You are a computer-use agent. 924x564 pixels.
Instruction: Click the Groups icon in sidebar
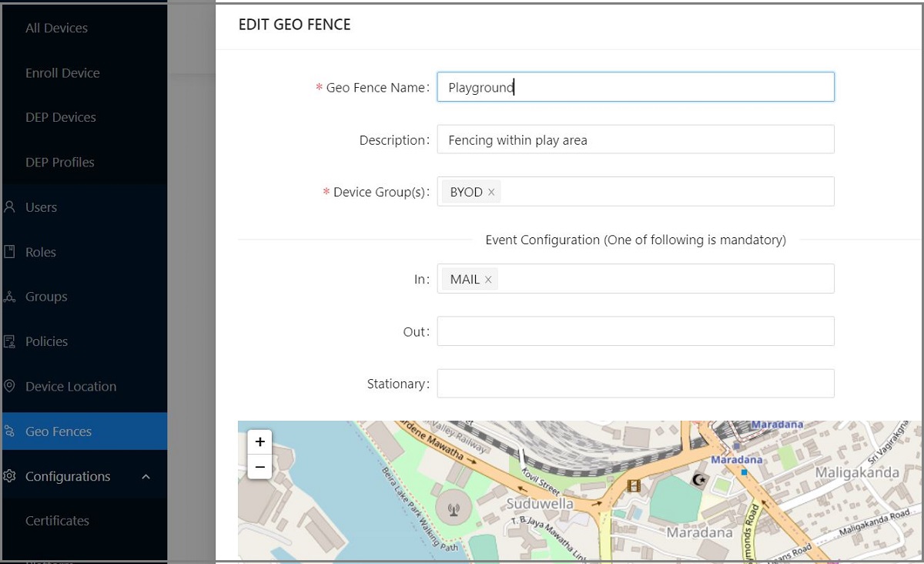[x=9, y=297]
